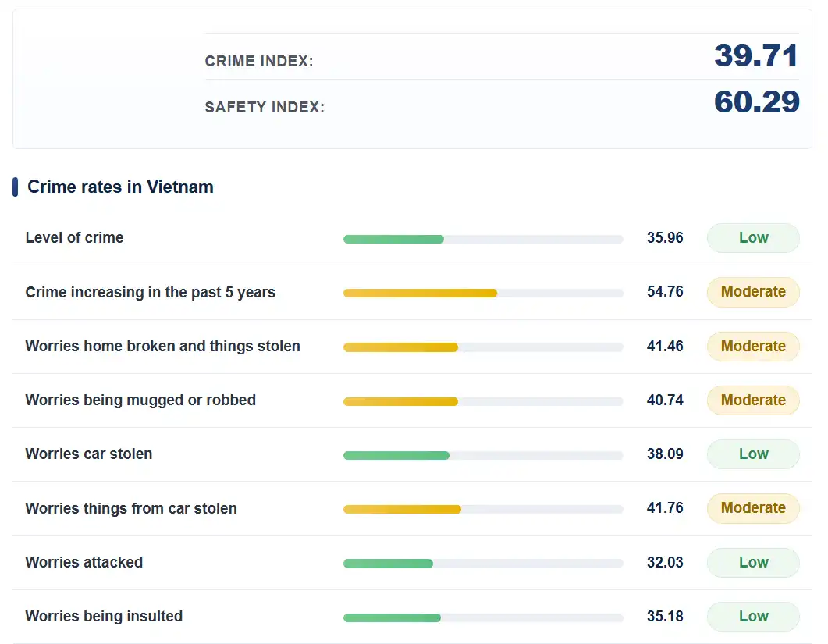Select the 'Level of crime' row label
The image size is (828, 644).
(74, 238)
